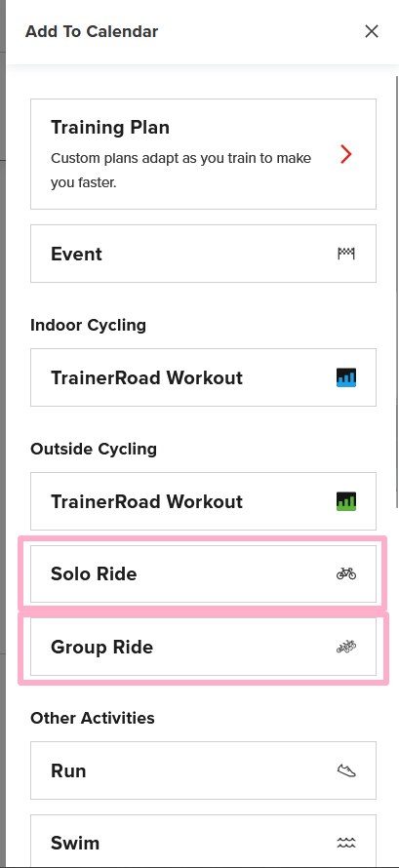399x868 pixels.
Task: Click the Add To Calendar header title
Action: [x=92, y=31]
